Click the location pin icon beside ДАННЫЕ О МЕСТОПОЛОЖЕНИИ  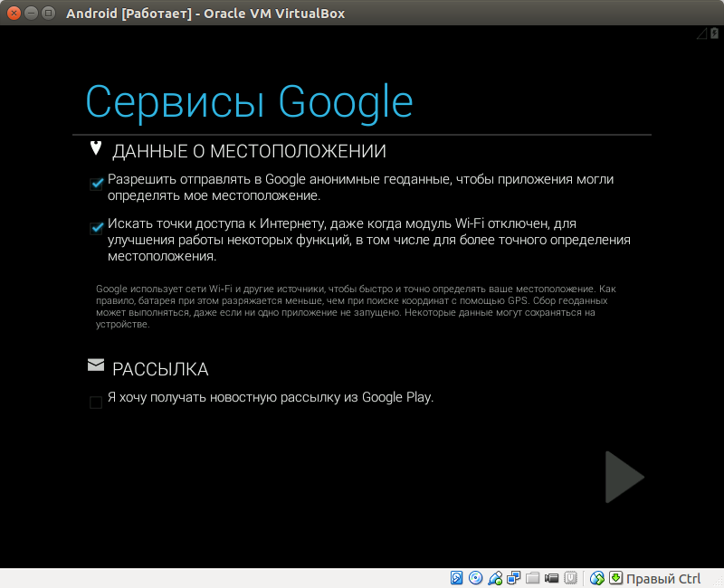coord(96,148)
